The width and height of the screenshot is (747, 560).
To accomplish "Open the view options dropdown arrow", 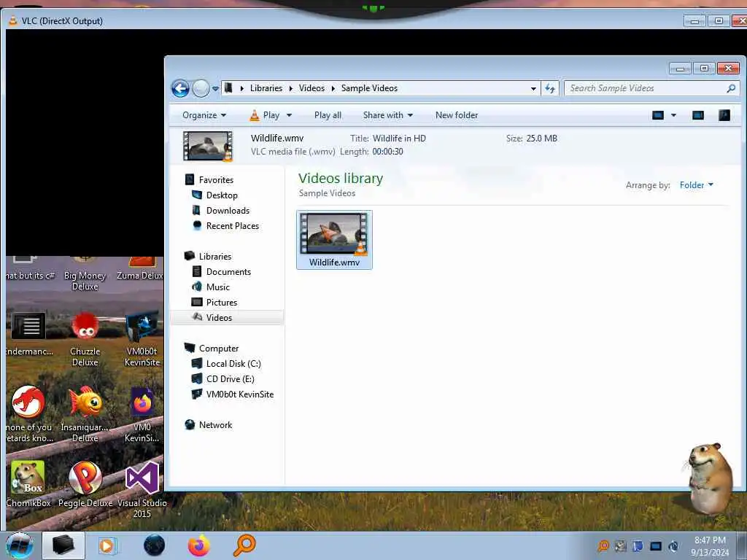I will point(673,115).
